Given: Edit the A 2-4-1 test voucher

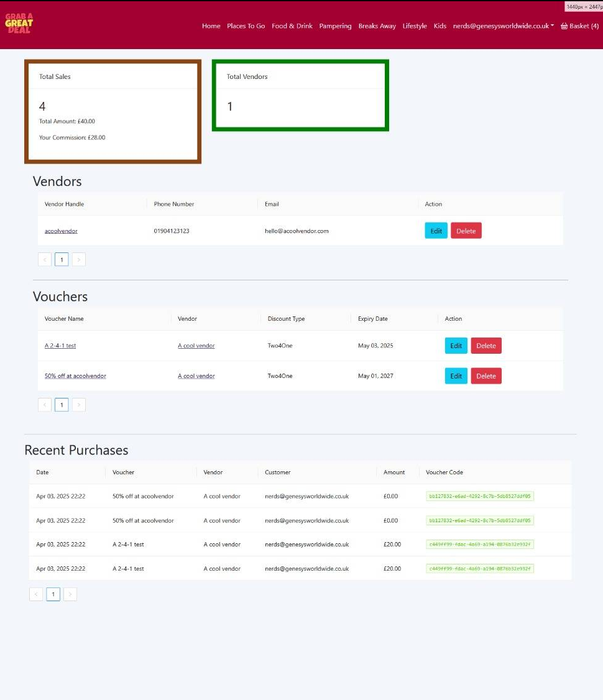Looking at the screenshot, I should click(x=456, y=346).
